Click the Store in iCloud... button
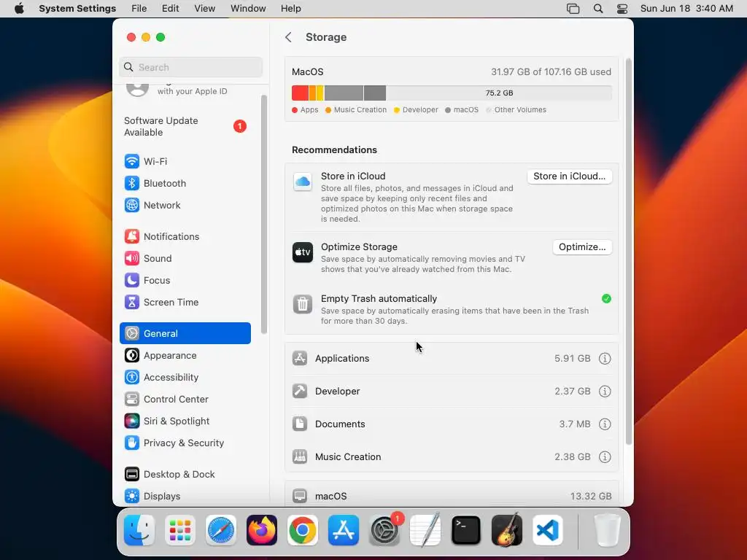Screen dimensions: 747x560 coord(569,176)
